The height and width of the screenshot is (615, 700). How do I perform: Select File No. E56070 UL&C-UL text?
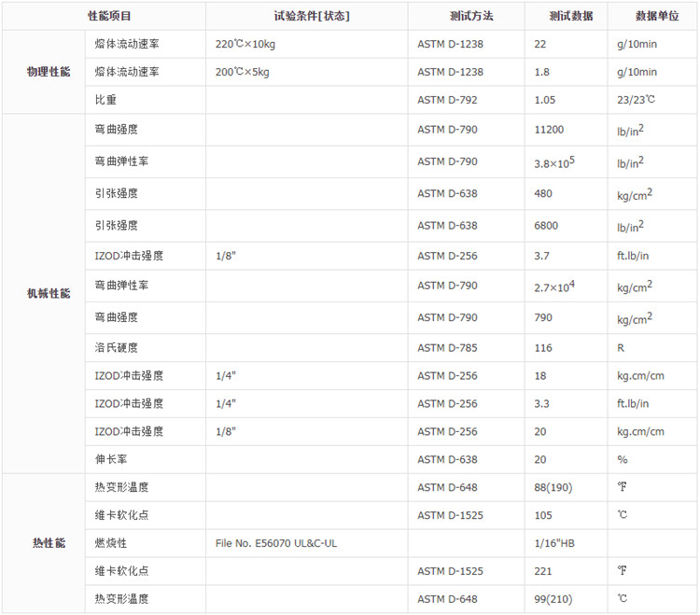click(x=275, y=543)
